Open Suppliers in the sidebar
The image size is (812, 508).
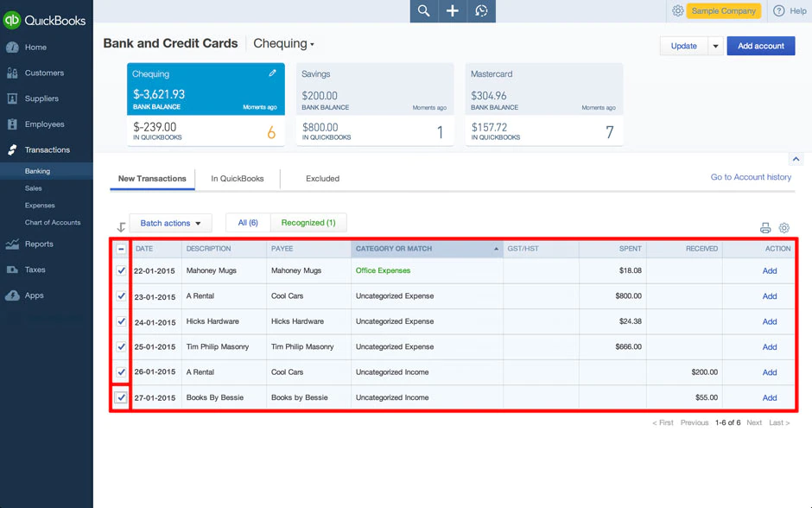click(x=41, y=98)
